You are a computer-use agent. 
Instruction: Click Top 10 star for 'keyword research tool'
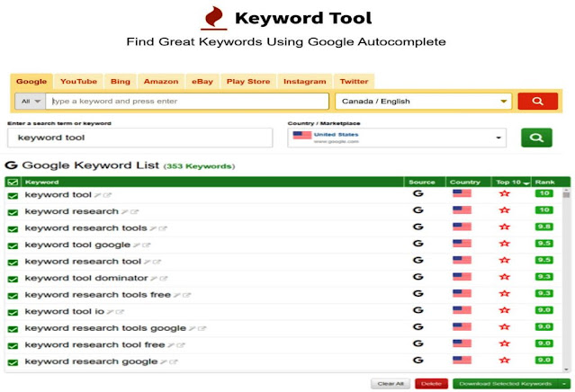505,260
